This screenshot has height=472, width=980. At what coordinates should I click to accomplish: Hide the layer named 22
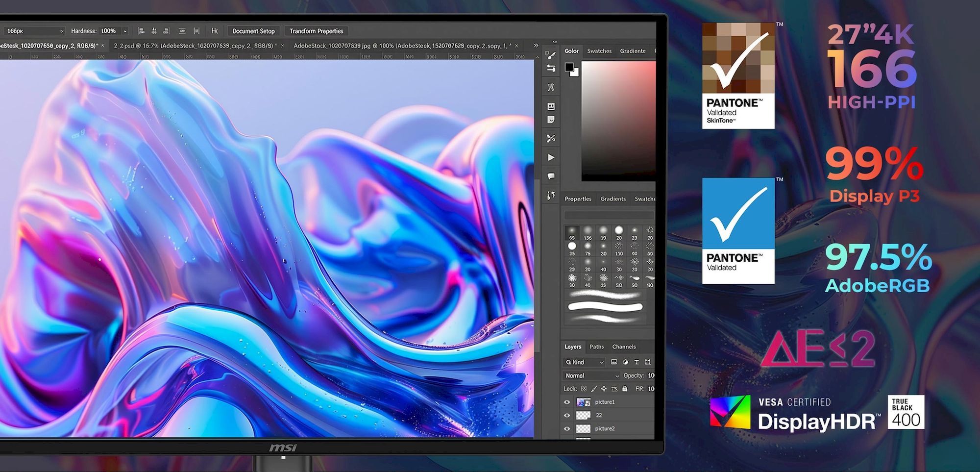pos(567,415)
